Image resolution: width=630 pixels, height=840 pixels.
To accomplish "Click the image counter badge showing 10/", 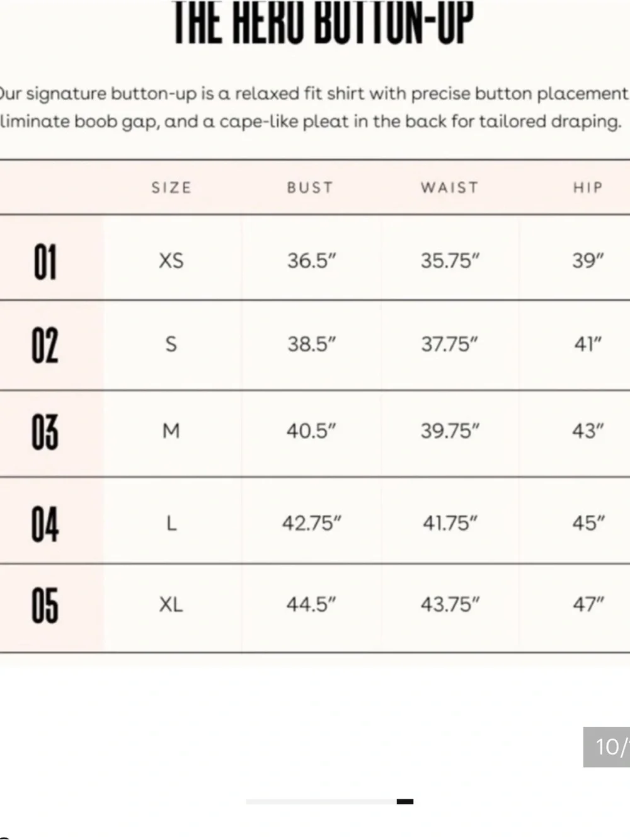I will click(607, 747).
